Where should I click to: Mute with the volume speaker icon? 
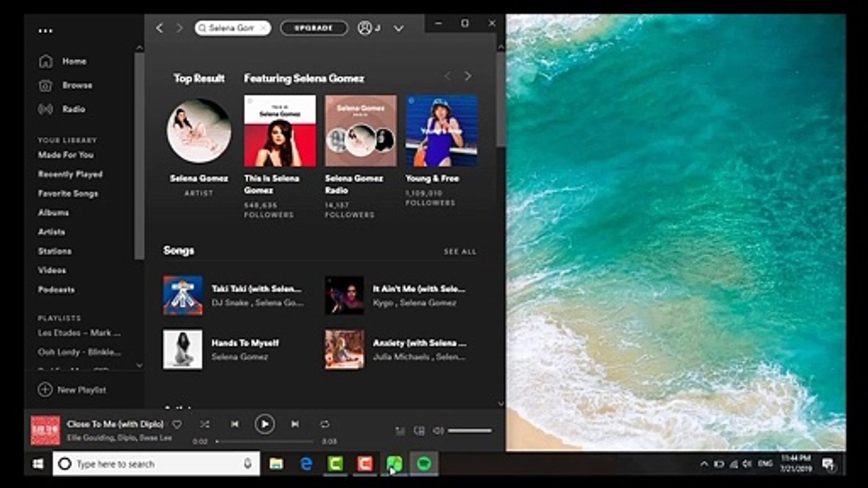pyautogui.click(x=439, y=431)
